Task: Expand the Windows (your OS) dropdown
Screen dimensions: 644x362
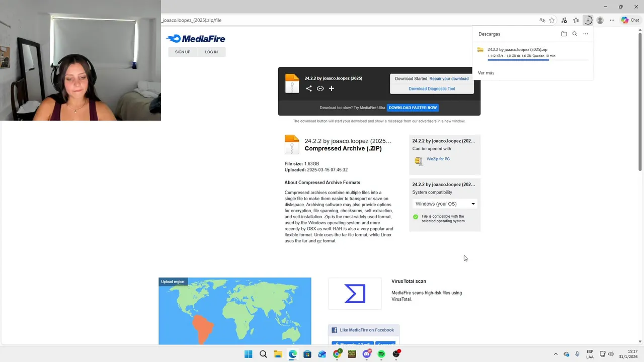Action: click(x=445, y=204)
